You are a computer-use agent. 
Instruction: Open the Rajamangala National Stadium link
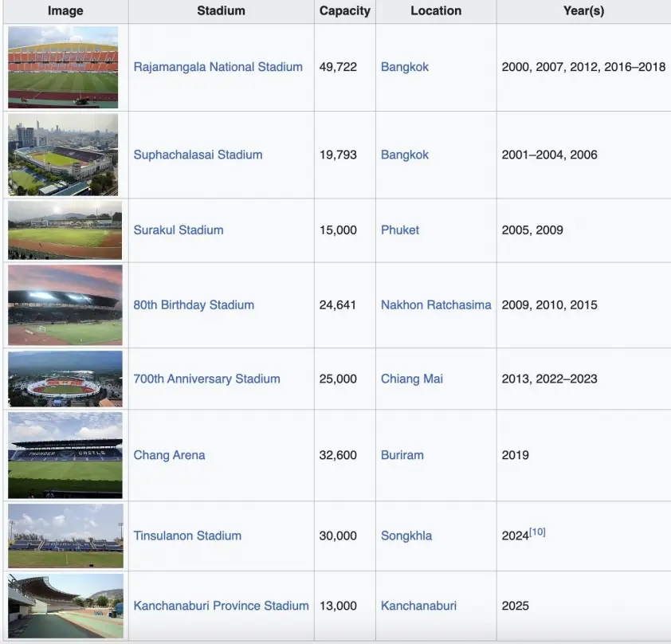click(x=218, y=67)
